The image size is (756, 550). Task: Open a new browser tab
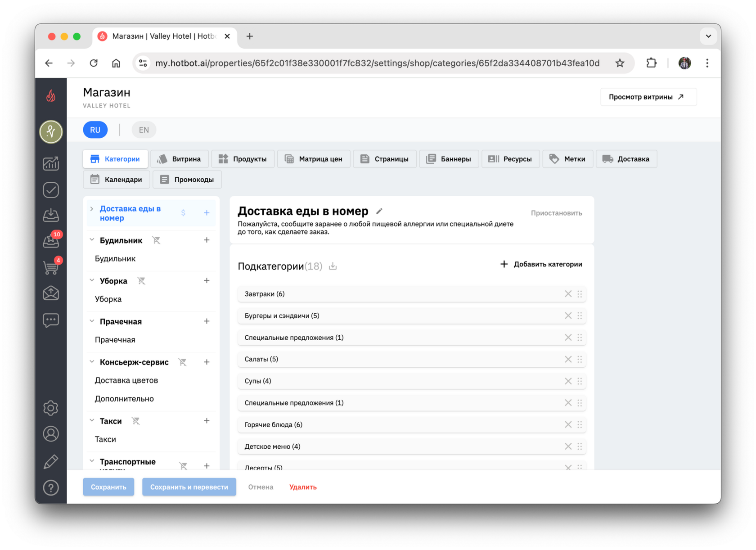pos(250,36)
